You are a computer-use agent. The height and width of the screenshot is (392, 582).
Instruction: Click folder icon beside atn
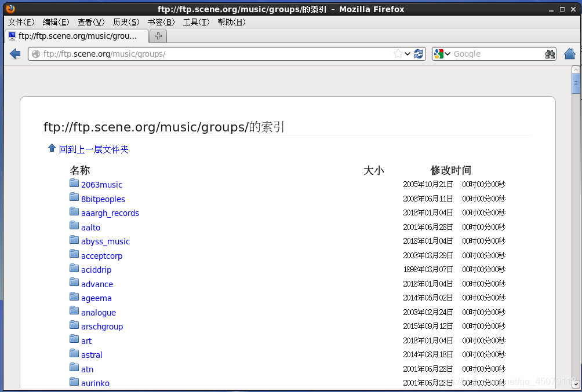pyautogui.click(x=74, y=368)
